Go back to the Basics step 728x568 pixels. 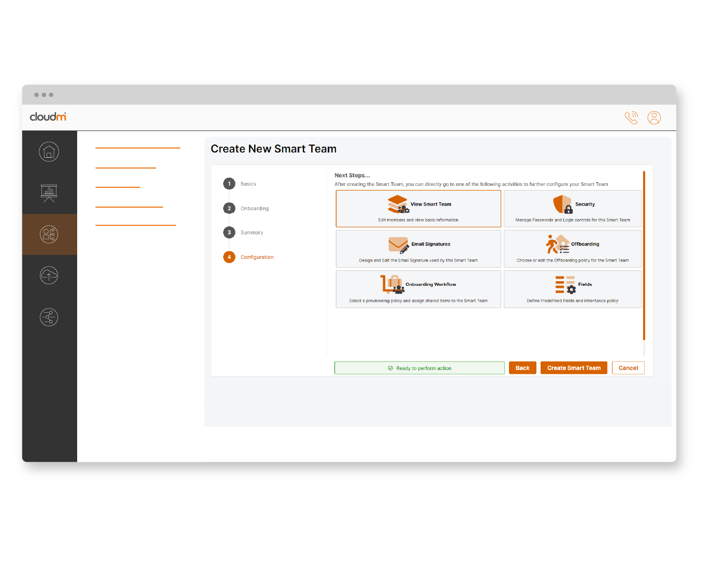247,183
